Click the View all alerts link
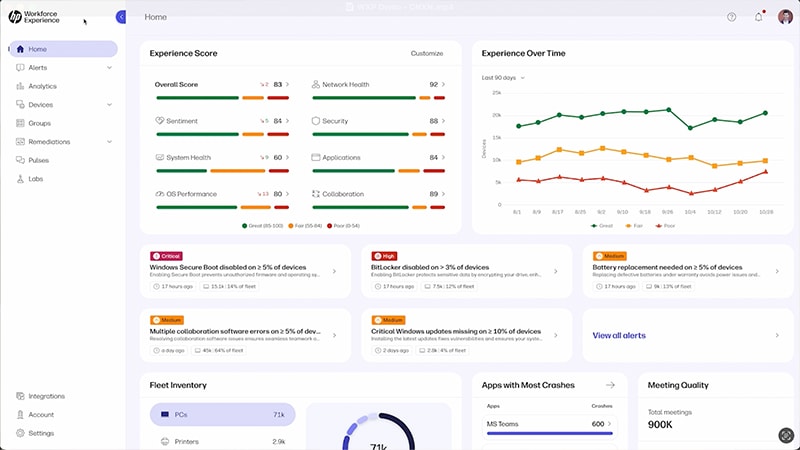The width and height of the screenshot is (800, 450). pos(620,336)
